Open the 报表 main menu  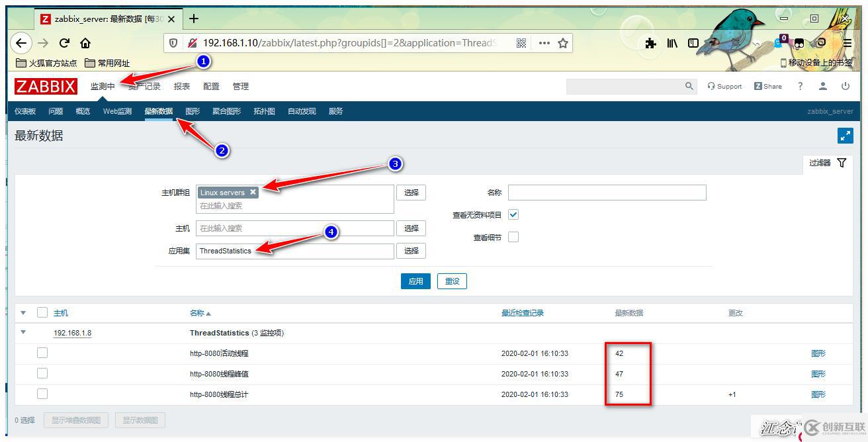[182, 86]
